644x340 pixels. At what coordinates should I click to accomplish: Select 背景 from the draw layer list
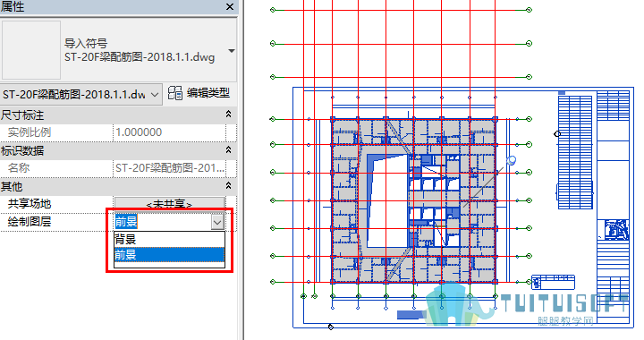pos(169,239)
